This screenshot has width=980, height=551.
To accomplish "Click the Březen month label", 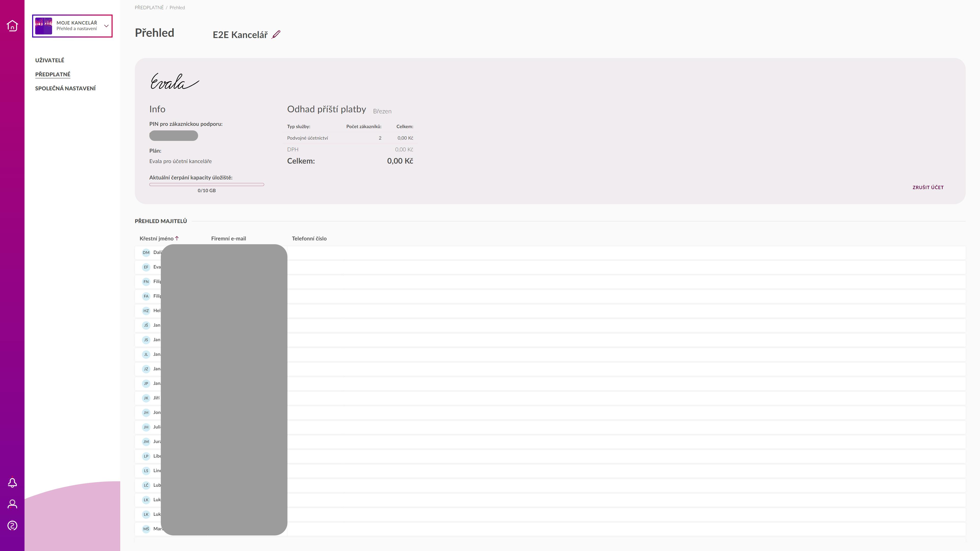I will (382, 111).
